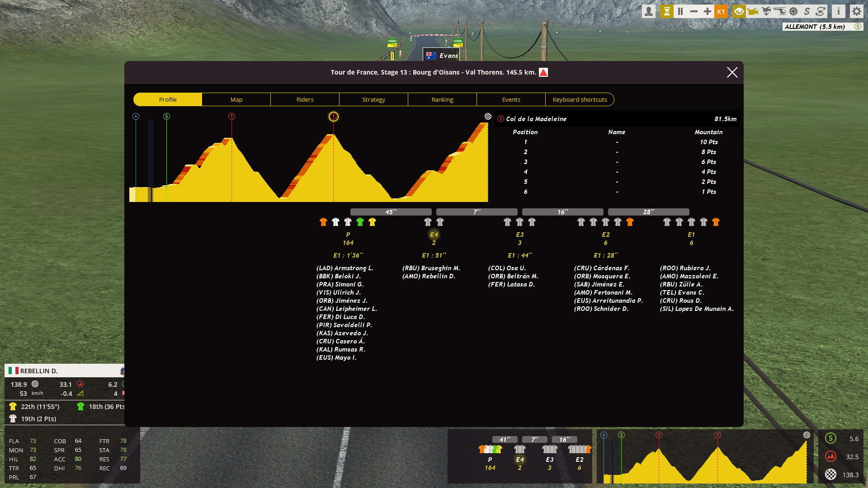
Task: Click the red mountain distance icon showing 32.5
Action: [830, 456]
